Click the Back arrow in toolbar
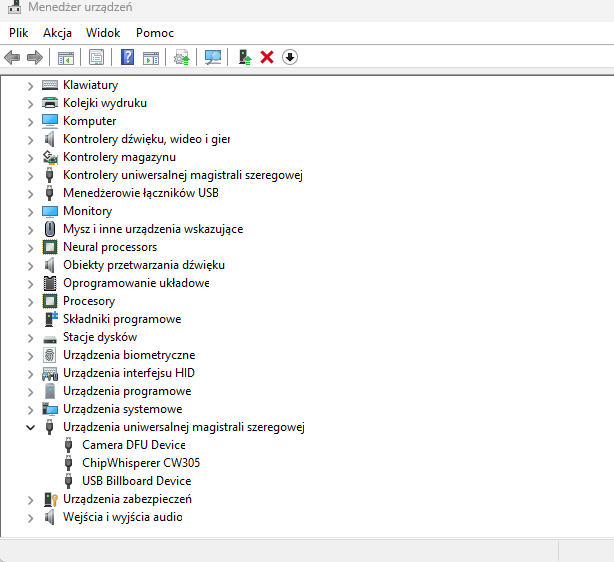 pyautogui.click(x=12, y=57)
